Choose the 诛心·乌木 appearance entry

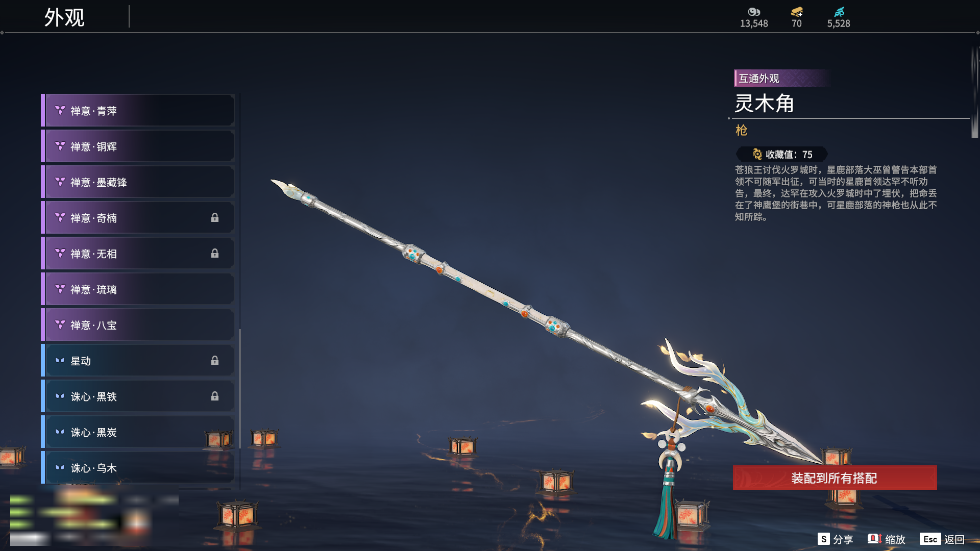[x=138, y=468]
